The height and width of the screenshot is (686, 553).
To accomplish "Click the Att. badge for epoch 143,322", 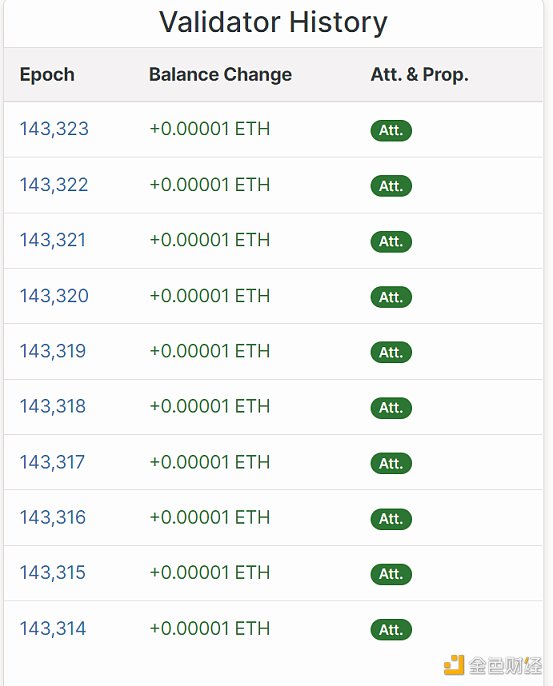I will [x=391, y=186].
